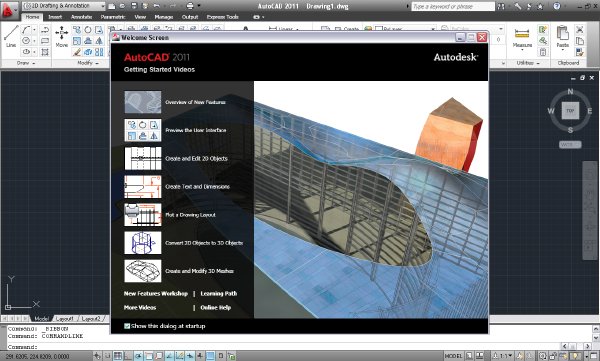The height and width of the screenshot is (361, 600).
Task: Click the TOP face of the ViewCube
Action: coord(570,111)
